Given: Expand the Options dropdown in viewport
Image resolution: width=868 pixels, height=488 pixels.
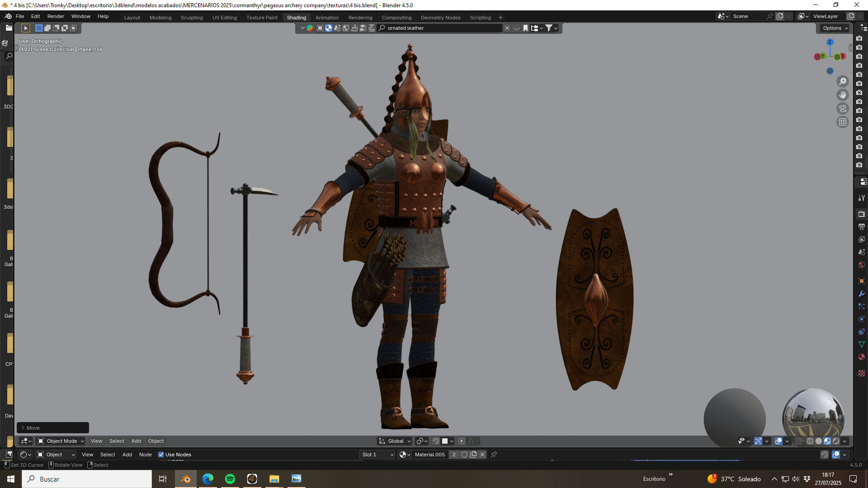Looking at the screenshot, I should coord(835,28).
